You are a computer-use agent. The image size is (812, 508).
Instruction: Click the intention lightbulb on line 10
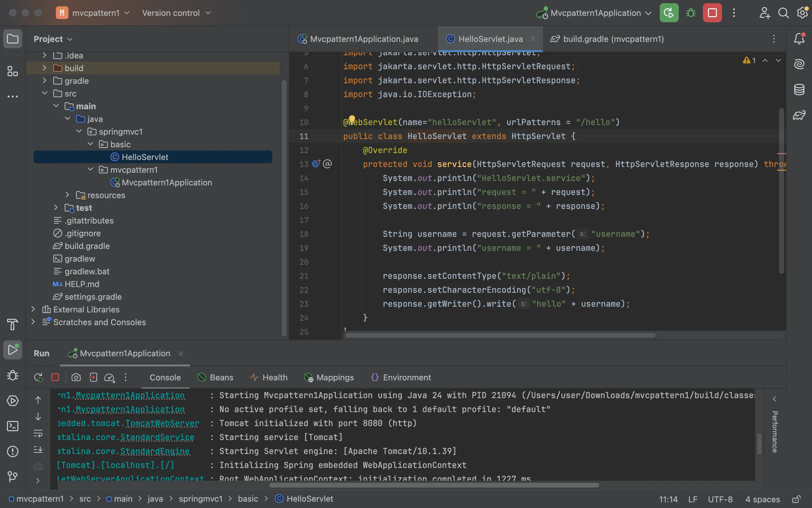(x=352, y=119)
